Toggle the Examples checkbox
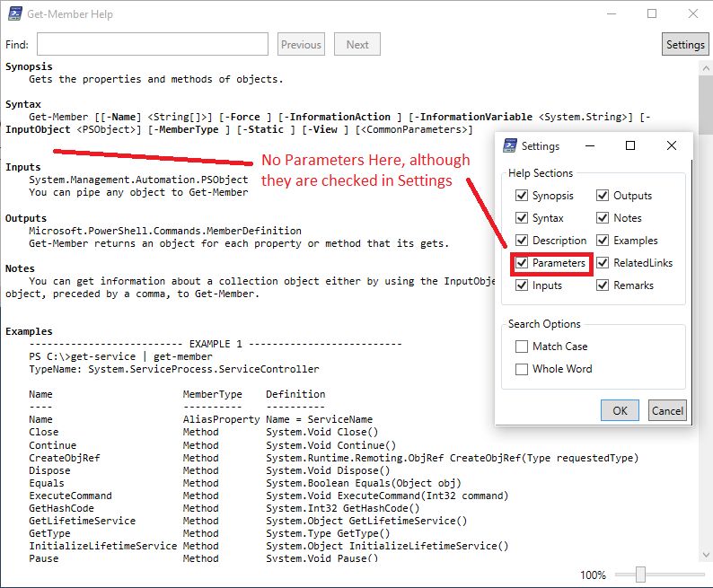713x588 pixels. pyautogui.click(x=603, y=240)
